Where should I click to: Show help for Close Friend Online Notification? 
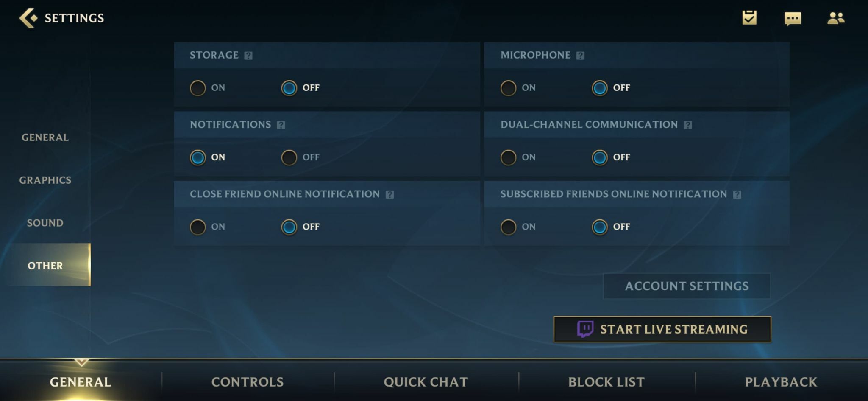390,195
